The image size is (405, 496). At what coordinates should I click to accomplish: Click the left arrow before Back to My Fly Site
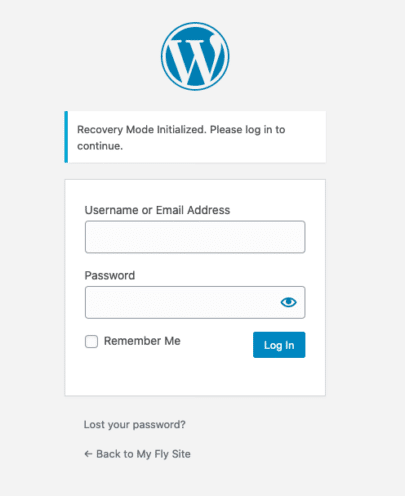click(88, 454)
